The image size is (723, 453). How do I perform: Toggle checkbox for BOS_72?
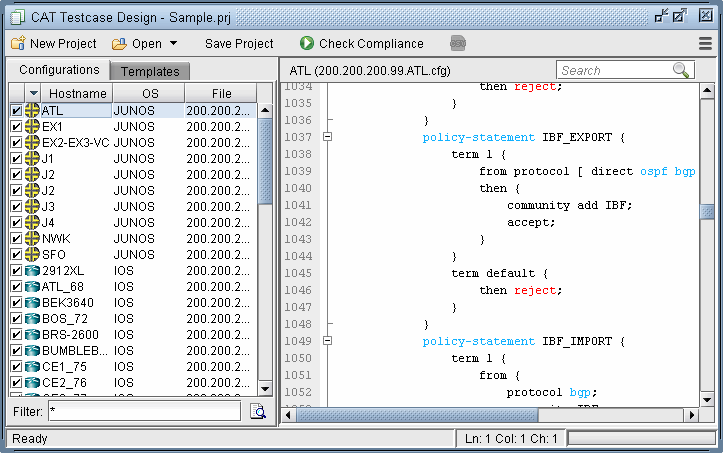point(16,319)
